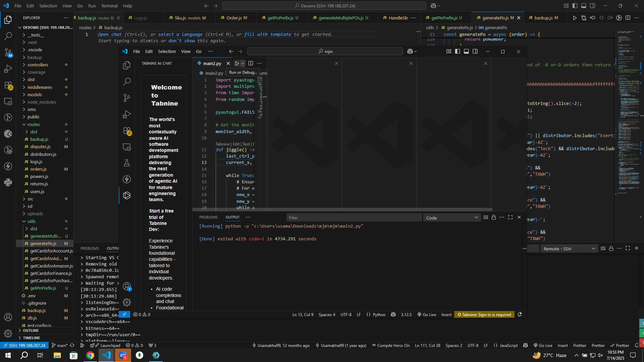Open Search view in Devoms activity bar
This screenshot has height=362, width=644.
click(x=8, y=36)
